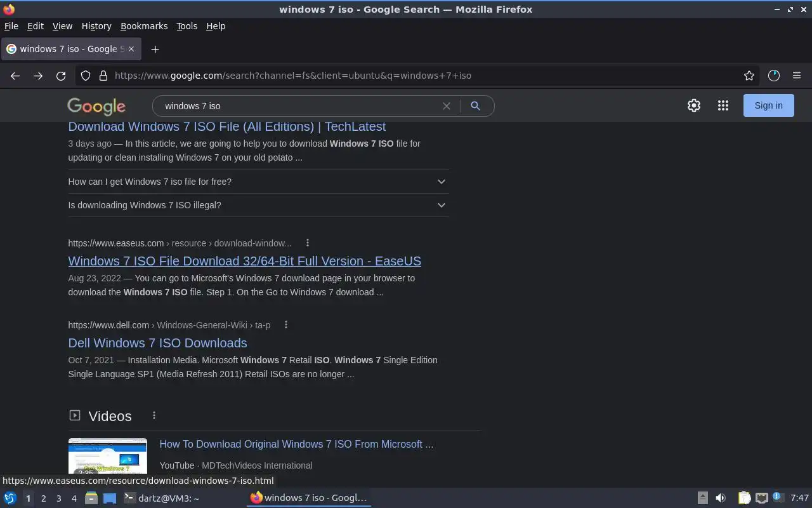Screen dimensions: 812x508
Task: Open the Edit menu
Action: [36, 26]
